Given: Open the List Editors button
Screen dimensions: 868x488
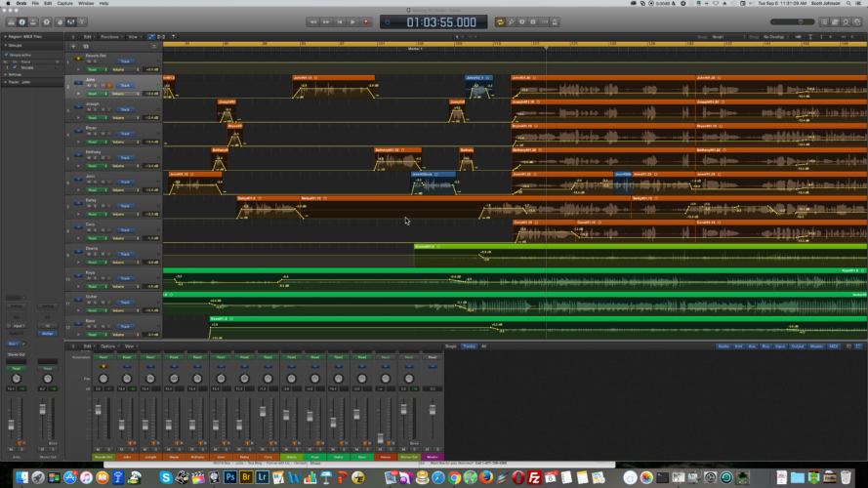Looking at the screenshot, I should [x=824, y=22].
